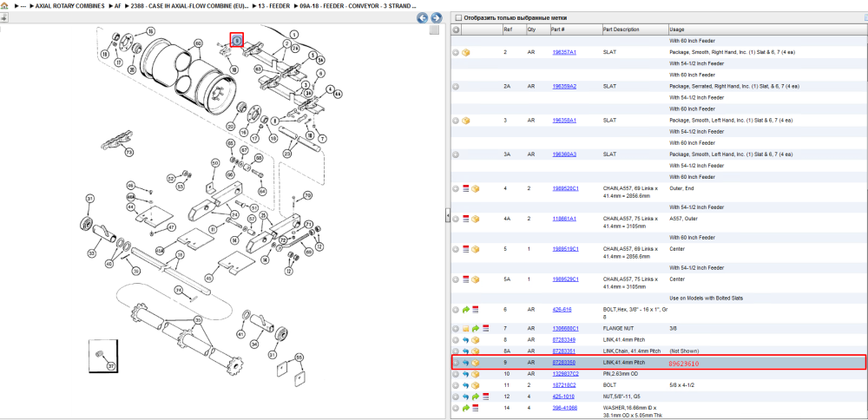Open the notes list icon for Ref 4A

(x=466, y=220)
